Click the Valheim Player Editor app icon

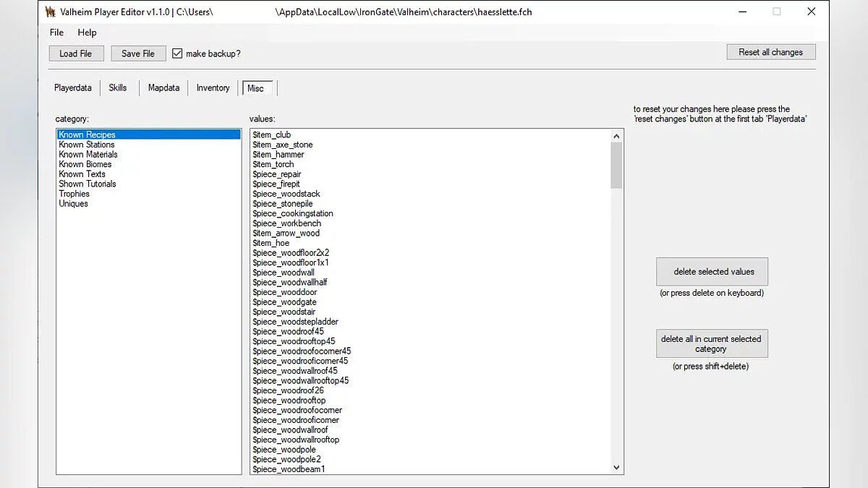(x=51, y=12)
